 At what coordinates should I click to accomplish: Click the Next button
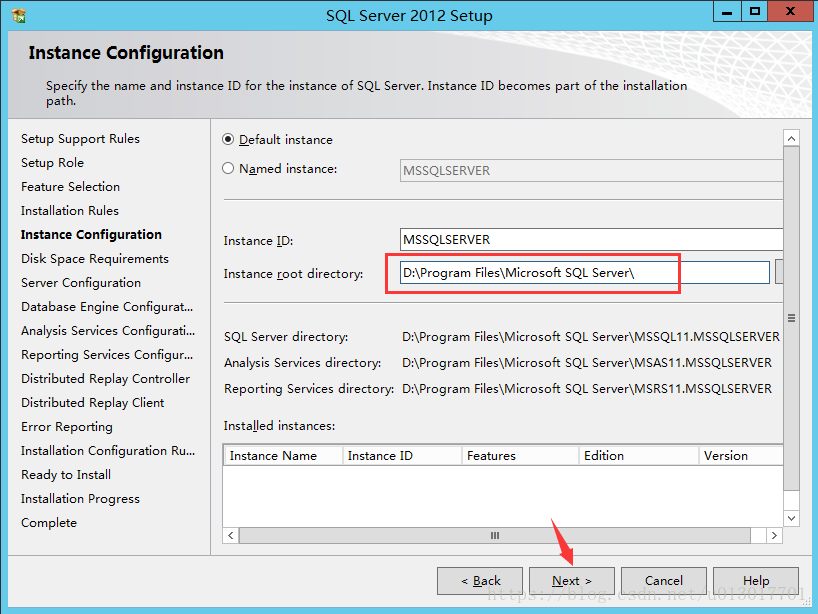coord(572,581)
